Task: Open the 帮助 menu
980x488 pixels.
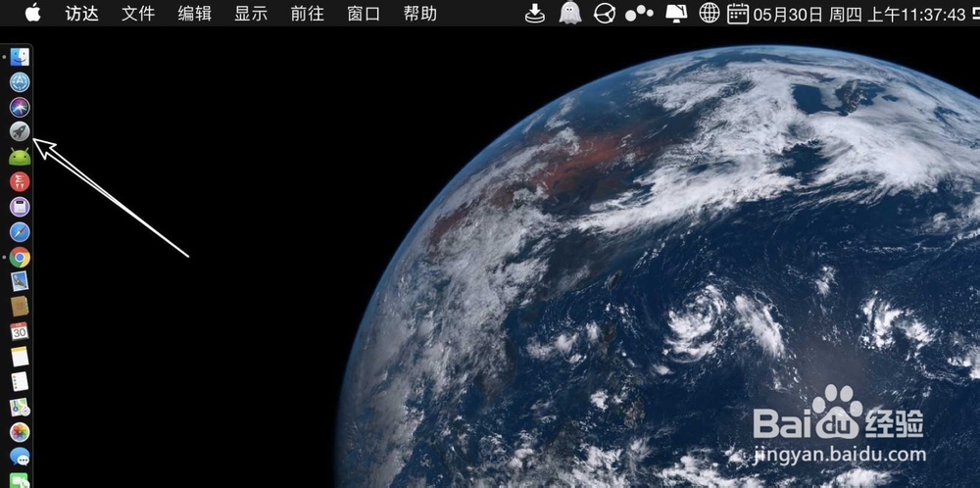Action: click(x=420, y=14)
